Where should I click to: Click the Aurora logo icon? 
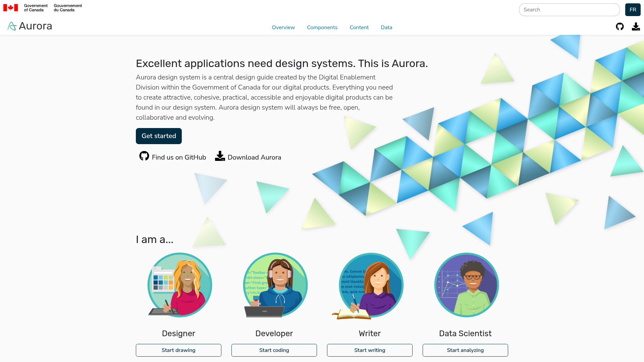point(12,26)
